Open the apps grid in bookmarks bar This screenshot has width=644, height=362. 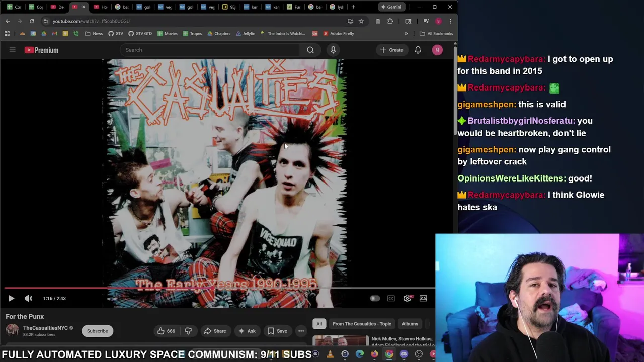(x=7, y=34)
